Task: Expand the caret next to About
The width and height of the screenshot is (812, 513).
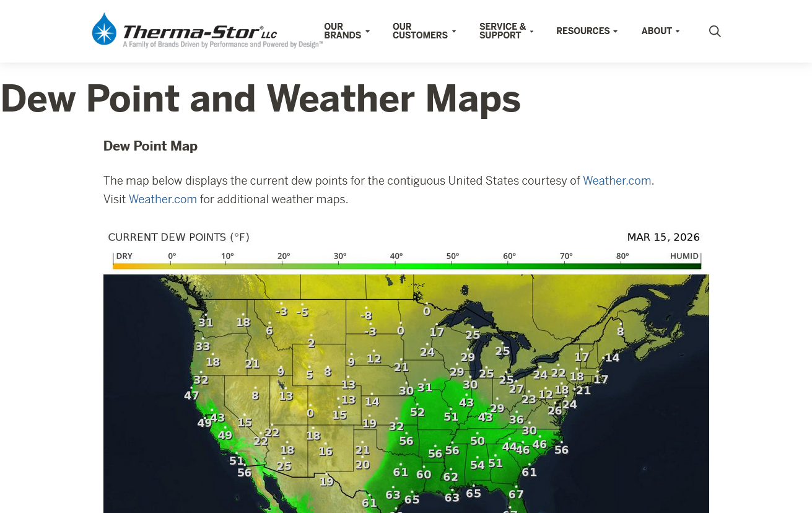Action: click(678, 32)
